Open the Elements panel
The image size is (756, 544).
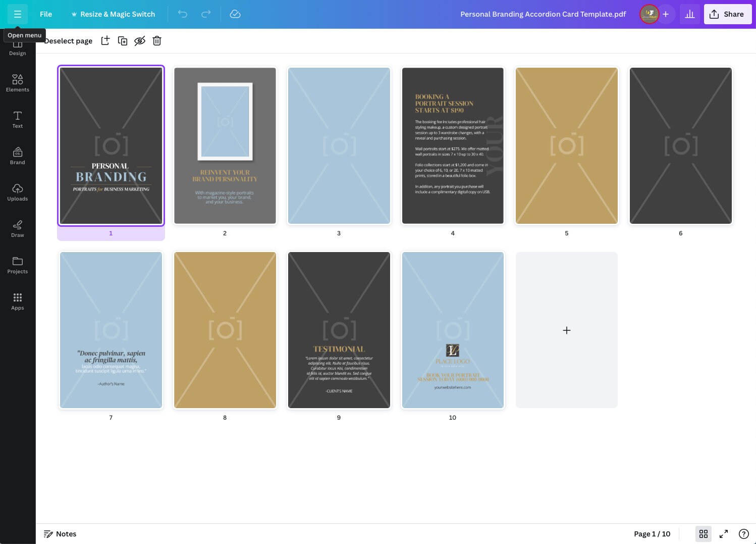[18, 83]
